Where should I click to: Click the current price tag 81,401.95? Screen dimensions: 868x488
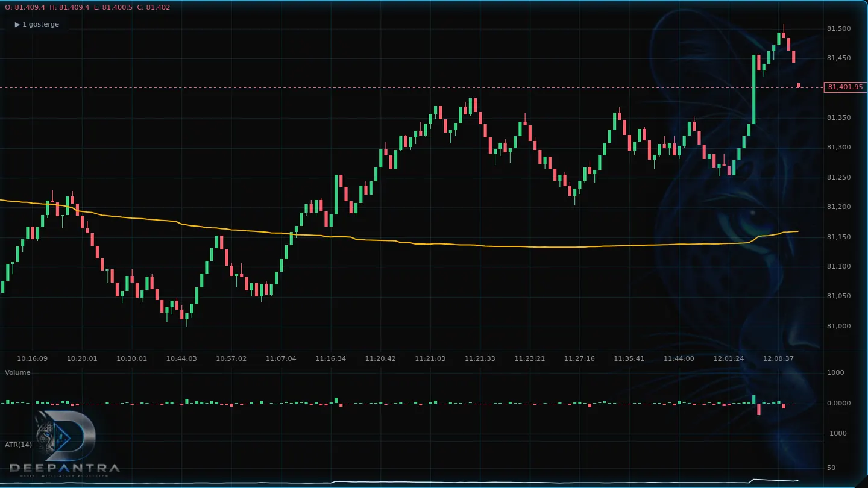(845, 87)
